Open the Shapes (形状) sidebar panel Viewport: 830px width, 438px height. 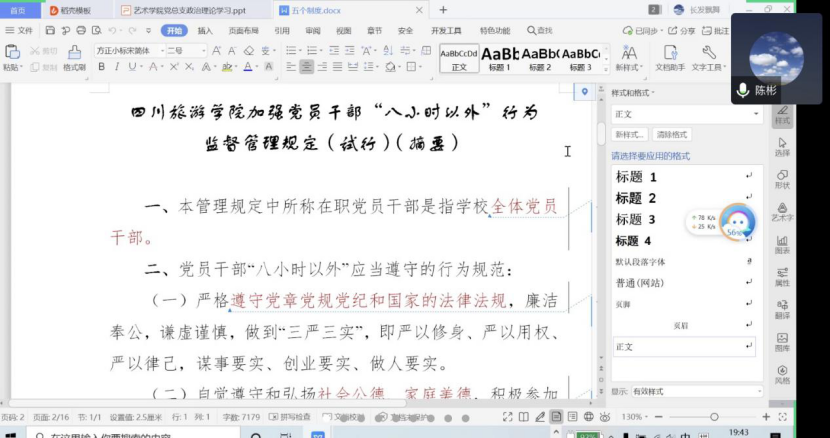782,180
